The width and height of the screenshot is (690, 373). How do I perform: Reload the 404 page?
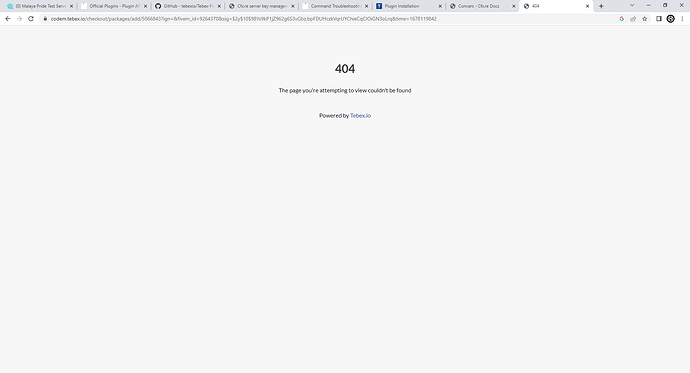(x=31, y=19)
